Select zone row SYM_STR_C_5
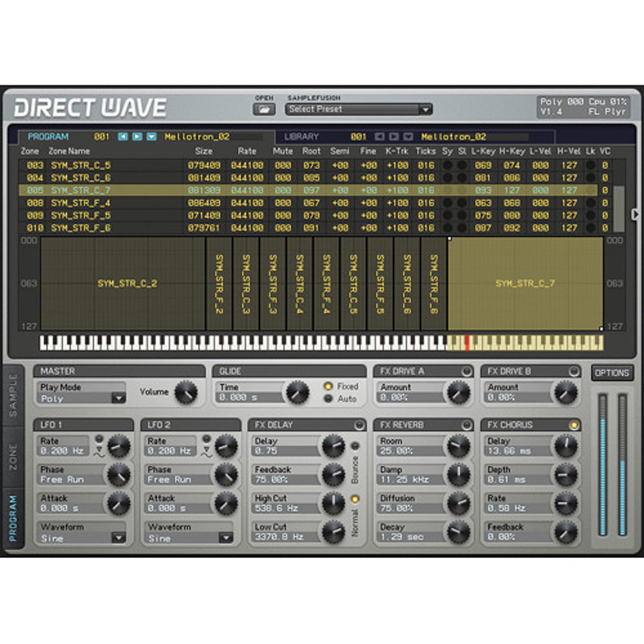Viewport: 644px width, 644px height. 315,165
